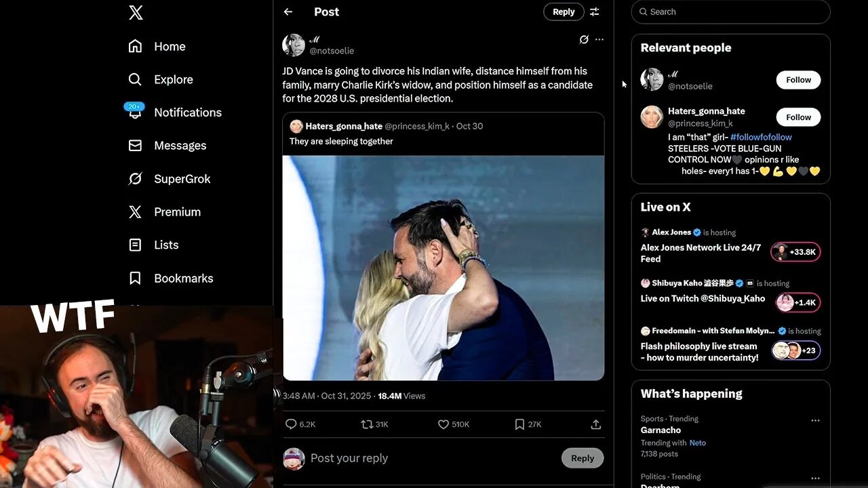Open the Garnacho trending topic
This screenshot has height=488, width=868.
[660, 430]
